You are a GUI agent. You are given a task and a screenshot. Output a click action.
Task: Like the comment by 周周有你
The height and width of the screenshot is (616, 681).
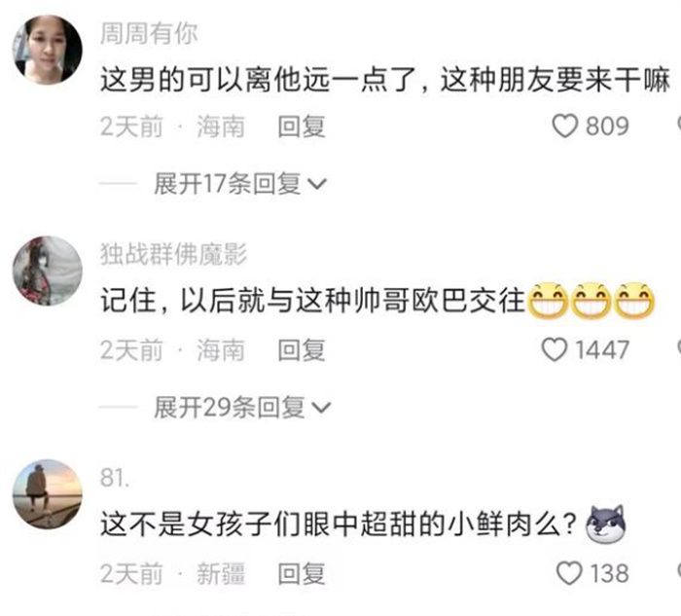click(564, 127)
